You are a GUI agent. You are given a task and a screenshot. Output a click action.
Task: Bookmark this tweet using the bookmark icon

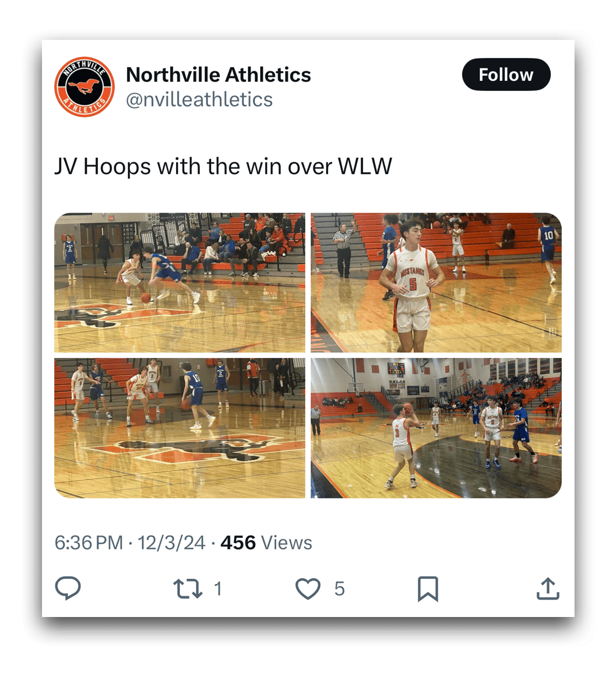click(x=428, y=588)
